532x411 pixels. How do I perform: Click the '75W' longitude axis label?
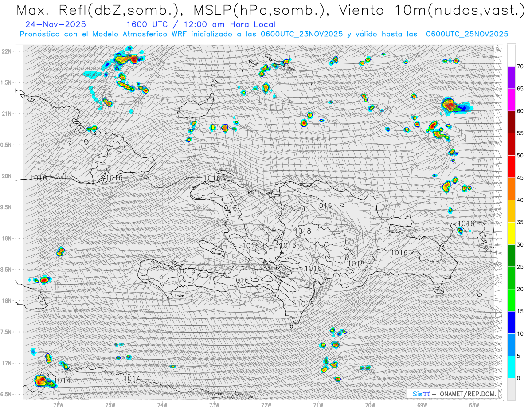110,405
